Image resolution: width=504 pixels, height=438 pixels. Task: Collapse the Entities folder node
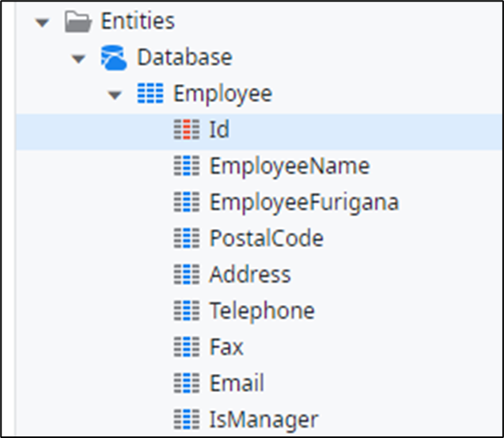click(x=42, y=21)
